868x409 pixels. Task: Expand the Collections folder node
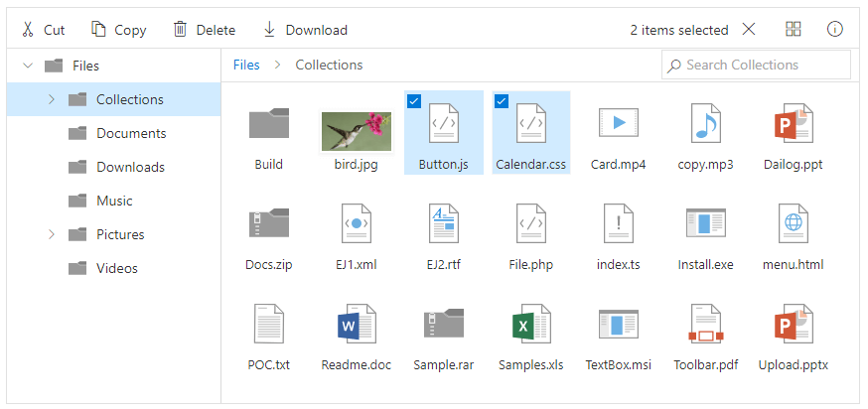pos(51,99)
